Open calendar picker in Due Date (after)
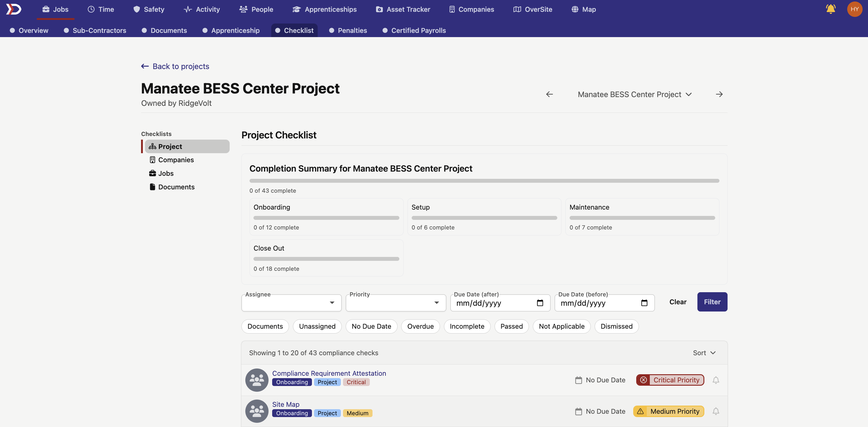The image size is (868, 427). point(540,303)
